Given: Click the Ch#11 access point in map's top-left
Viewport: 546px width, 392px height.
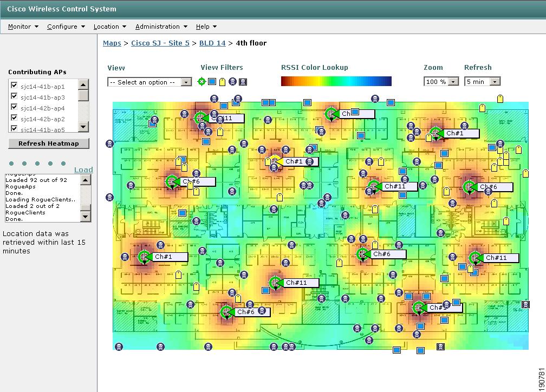Looking at the screenshot, I should (200, 118).
